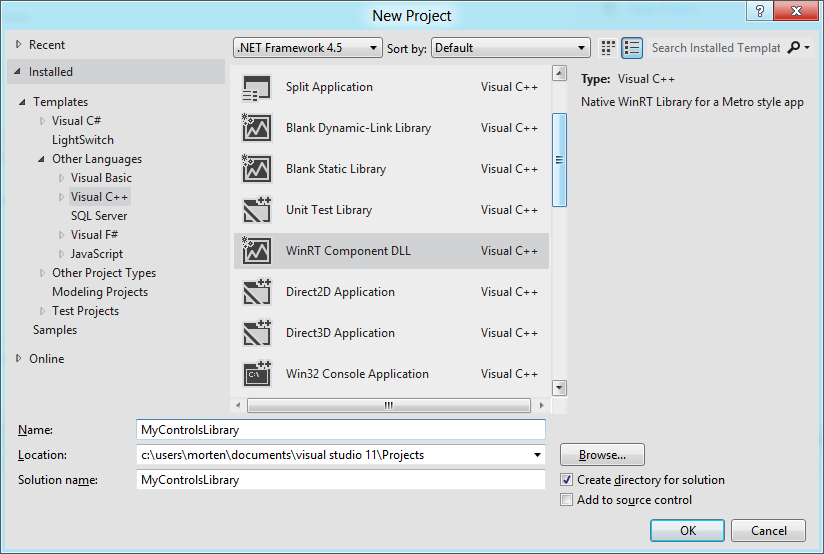
Task: Collapse the Templates tree node
Action: click(22, 102)
